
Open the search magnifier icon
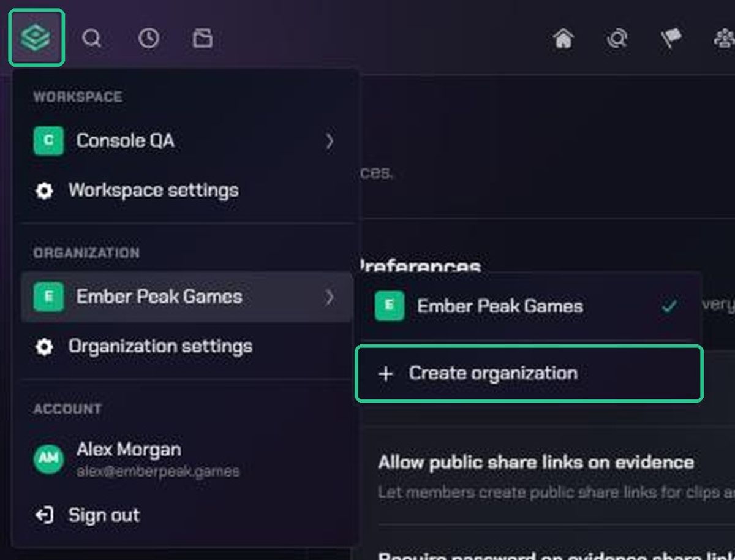(x=92, y=39)
